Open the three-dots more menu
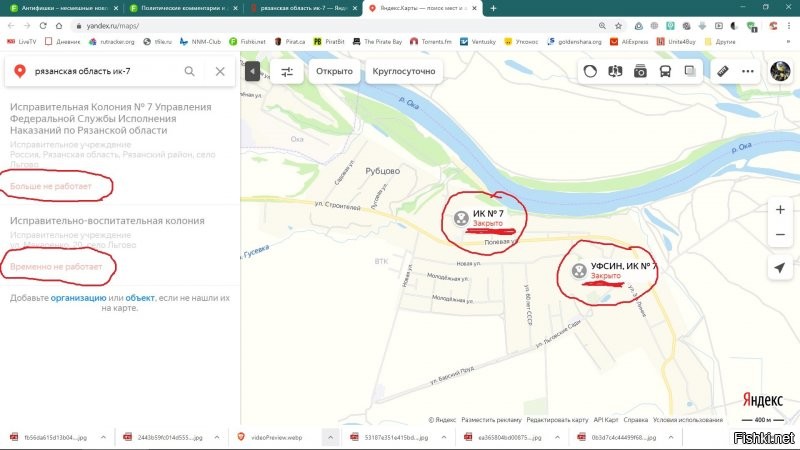This screenshot has width=800, height=450. tap(748, 71)
